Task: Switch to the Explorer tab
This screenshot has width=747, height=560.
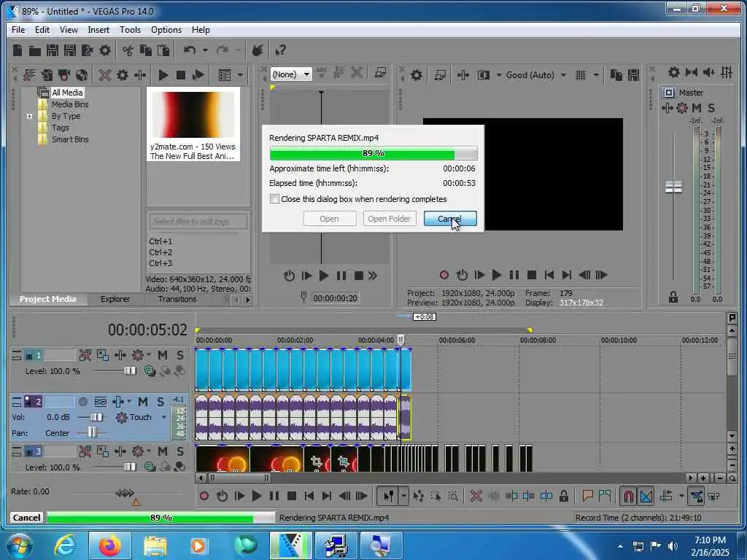Action: click(115, 299)
